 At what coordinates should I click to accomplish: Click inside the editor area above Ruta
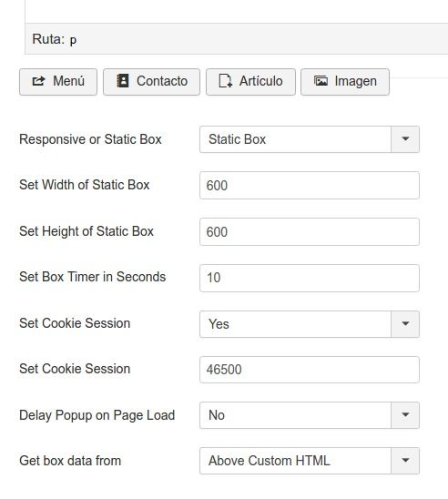coord(237,11)
